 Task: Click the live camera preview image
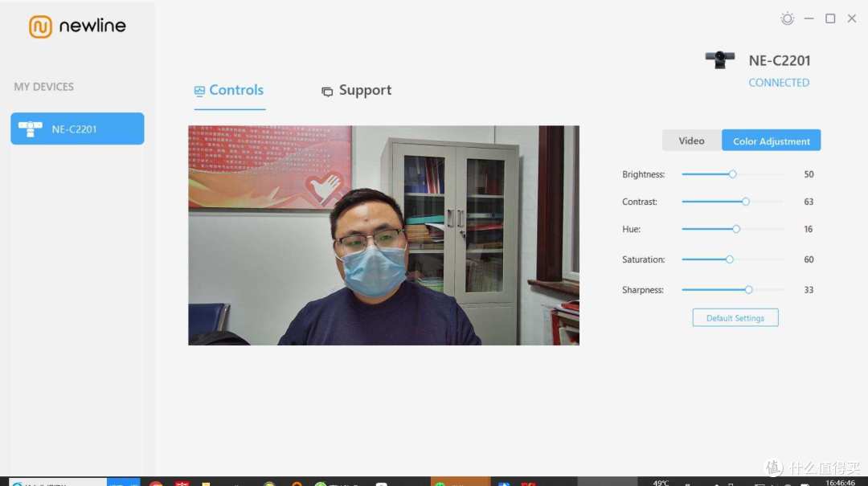(383, 234)
